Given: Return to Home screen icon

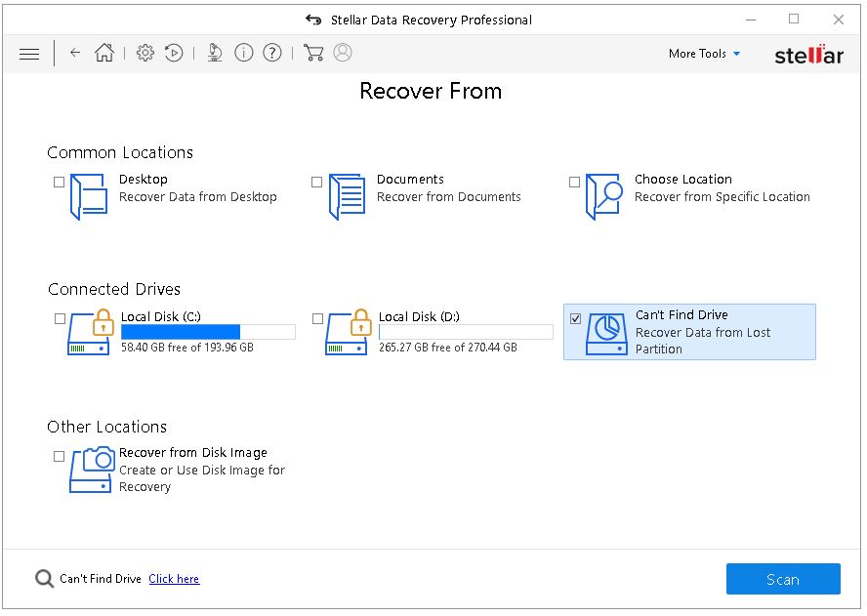Looking at the screenshot, I should click(103, 53).
